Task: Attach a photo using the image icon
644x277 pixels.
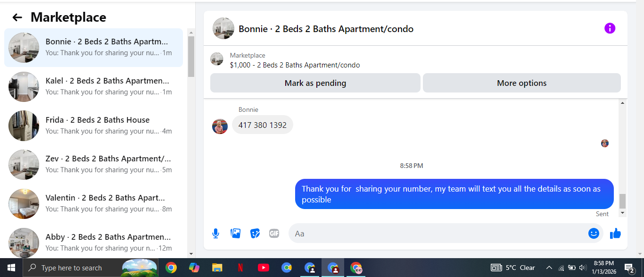Action: pos(235,233)
